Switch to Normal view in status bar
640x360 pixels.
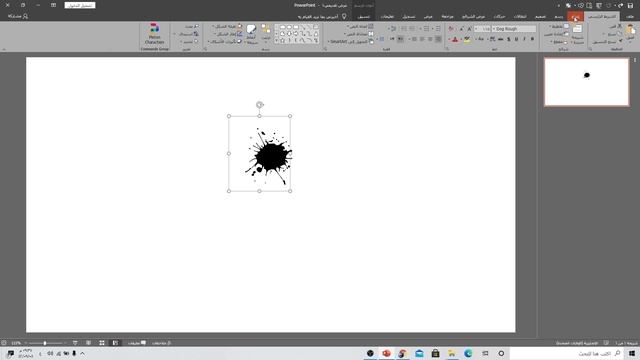coord(115,343)
